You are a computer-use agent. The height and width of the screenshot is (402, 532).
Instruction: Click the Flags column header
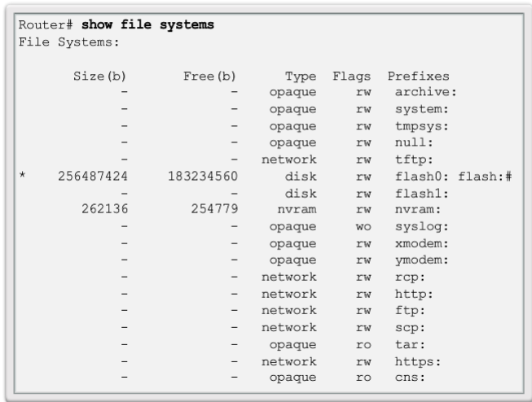(352, 77)
